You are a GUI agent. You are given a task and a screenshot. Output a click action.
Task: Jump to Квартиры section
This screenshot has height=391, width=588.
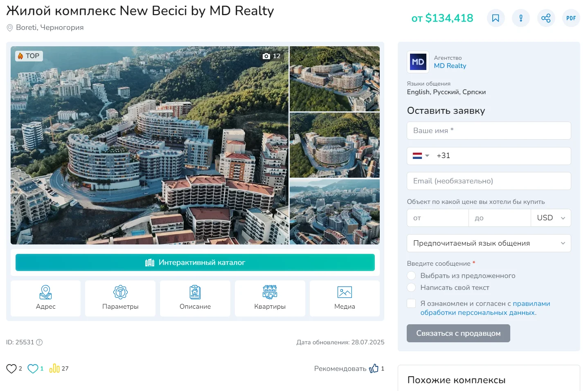coord(270,298)
